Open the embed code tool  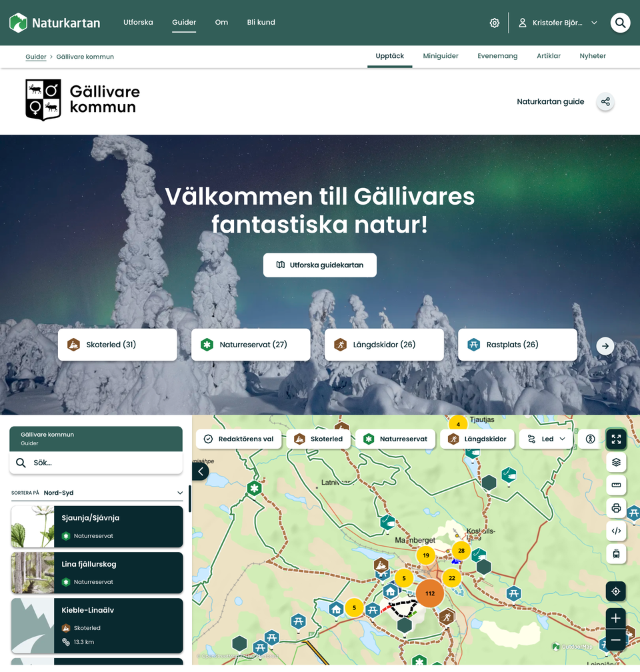pyautogui.click(x=616, y=531)
